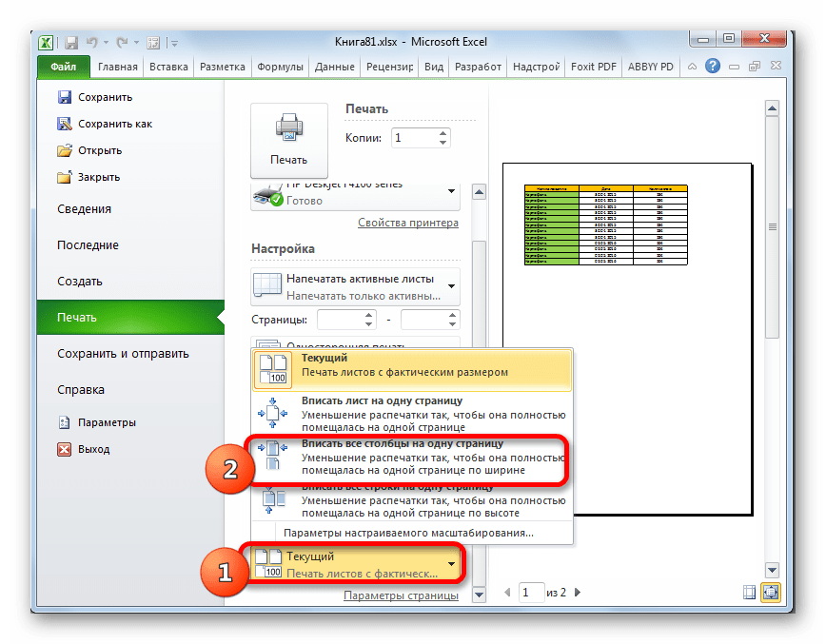Open the Foxit PDF ribbon tab
Screen dimensions: 826x644
click(593, 67)
